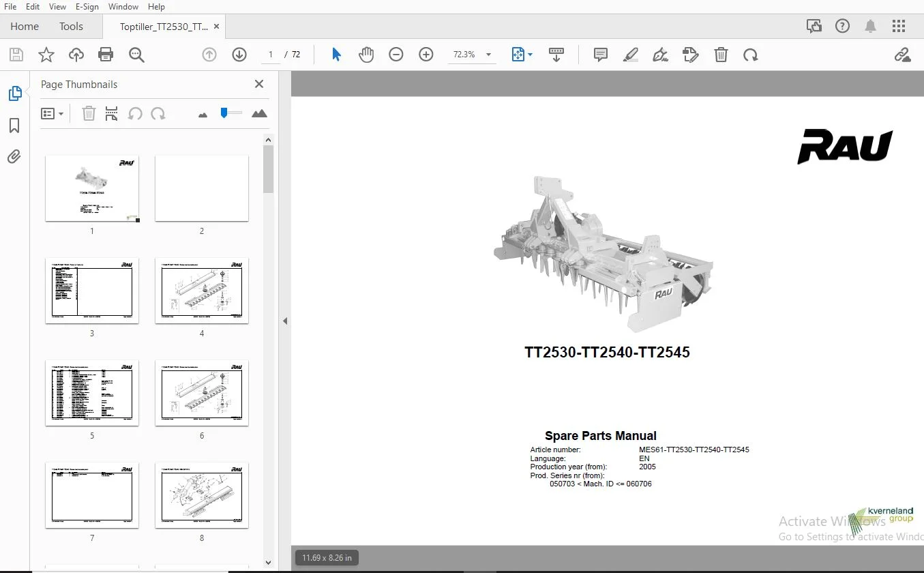Add a comment with the speech bubble tool

coord(601,55)
